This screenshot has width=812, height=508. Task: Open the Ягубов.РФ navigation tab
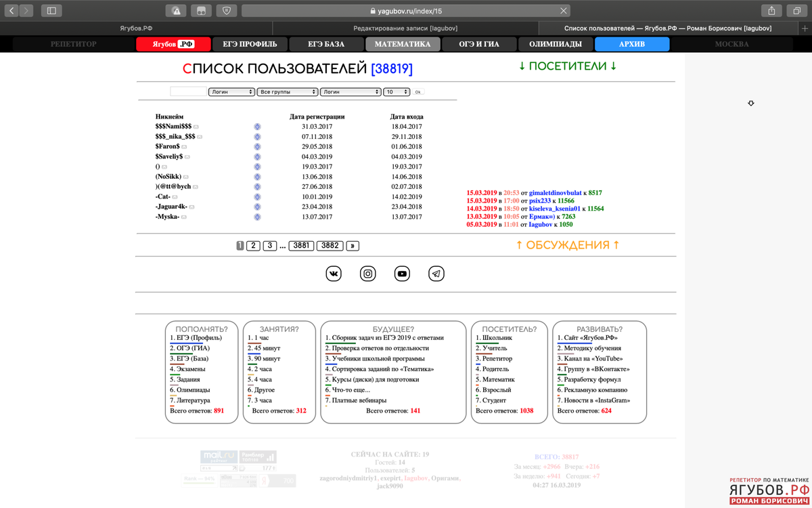click(x=174, y=44)
